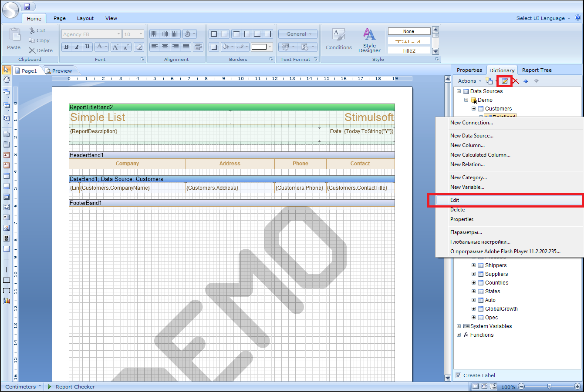Toggle the Create Label checkbox

pyautogui.click(x=458, y=375)
